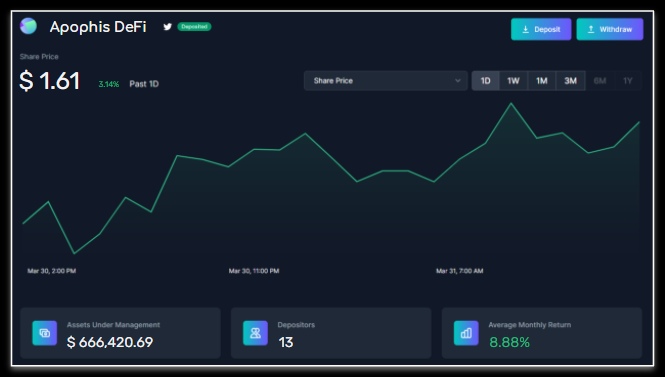Click the download arrow icon in Deposit
The height and width of the screenshot is (377, 665).
coord(525,29)
